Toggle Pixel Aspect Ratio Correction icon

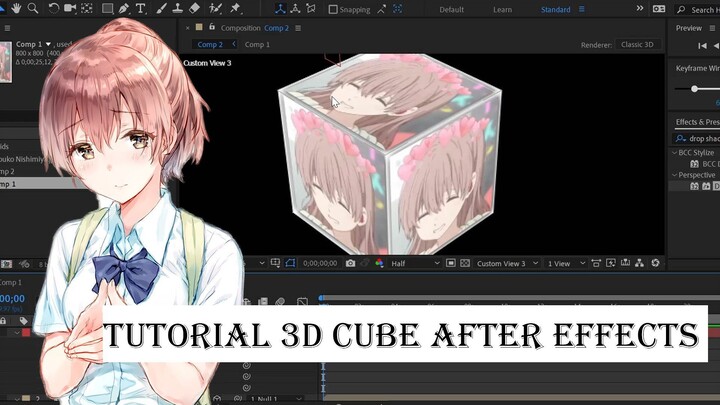(x=596, y=263)
